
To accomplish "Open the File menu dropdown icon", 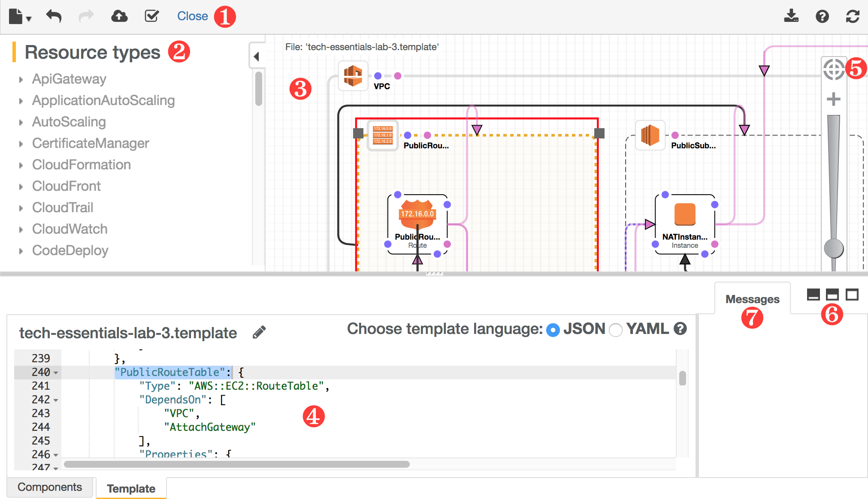I will pyautogui.click(x=20, y=17).
